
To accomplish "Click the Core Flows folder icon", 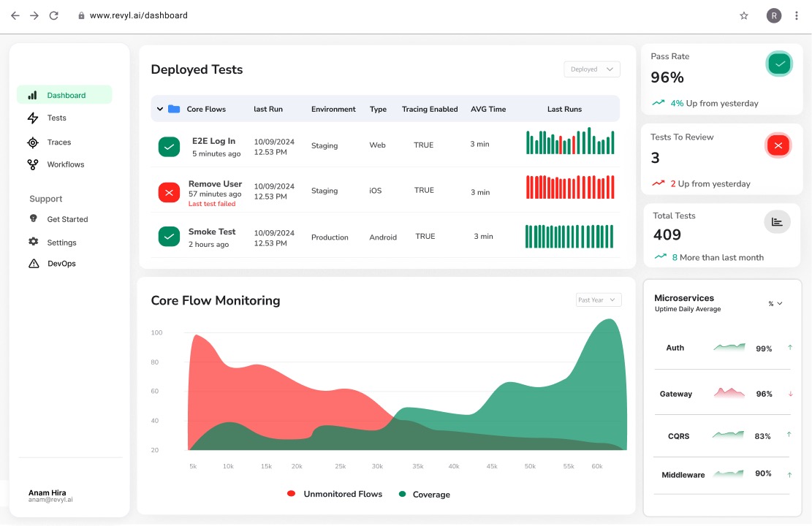I will (174, 109).
